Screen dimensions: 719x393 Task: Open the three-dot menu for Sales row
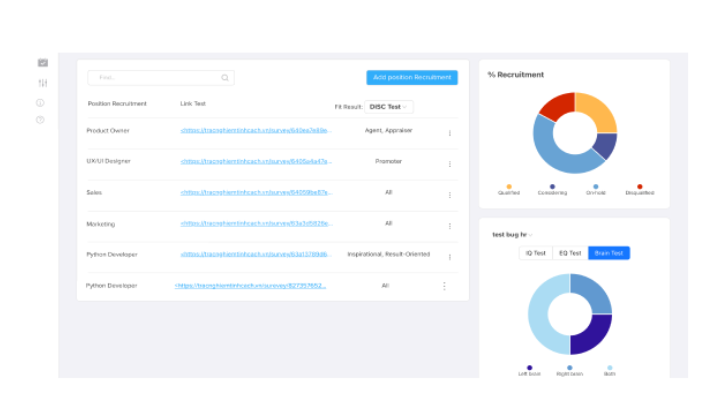(x=450, y=195)
